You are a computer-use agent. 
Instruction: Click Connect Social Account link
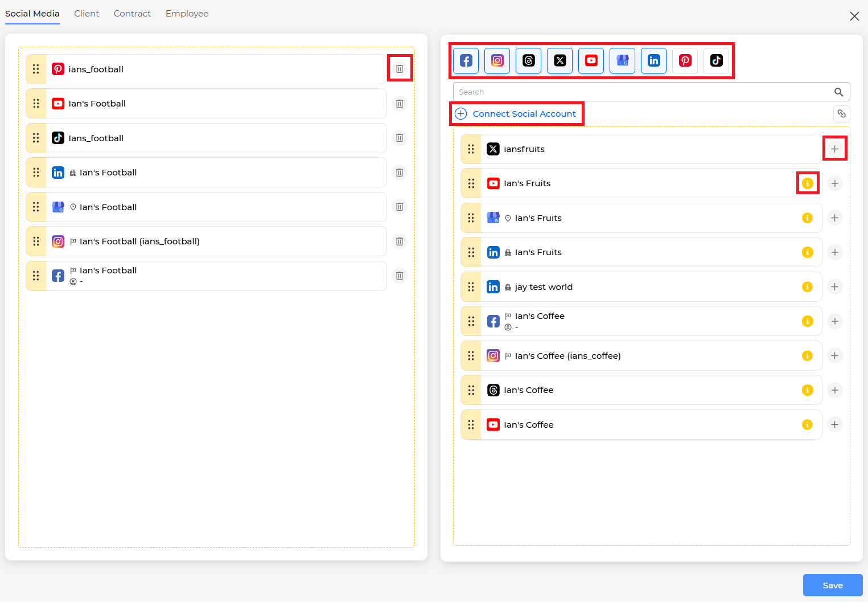516,114
